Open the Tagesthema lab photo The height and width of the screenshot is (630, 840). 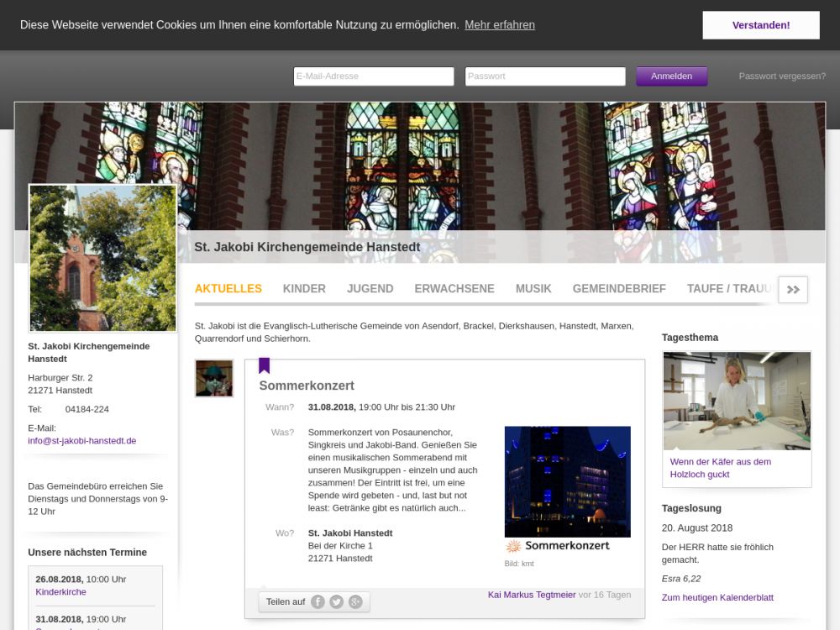click(x=737, y=401)
